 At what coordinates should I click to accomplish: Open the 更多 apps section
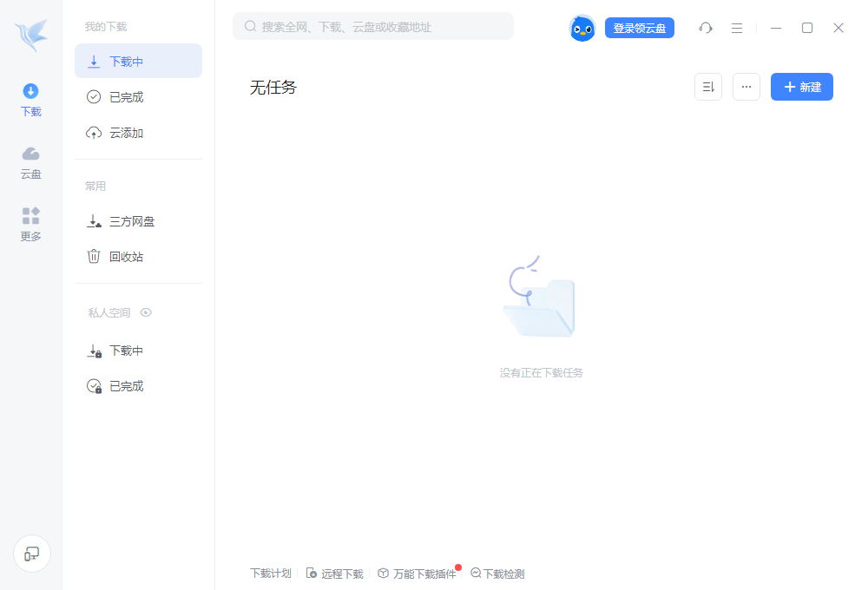coord(31,224)
